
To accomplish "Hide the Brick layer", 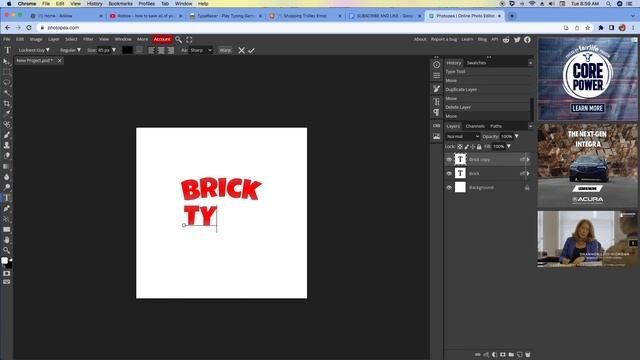I will [x=449, y=173].
